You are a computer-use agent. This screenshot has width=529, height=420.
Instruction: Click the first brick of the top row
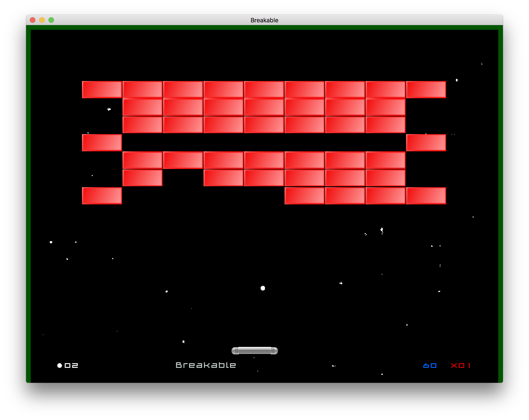(102, 90)
